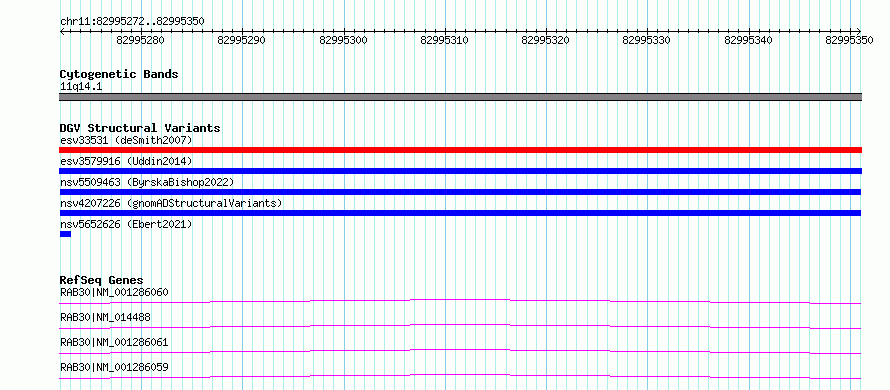This screenshot has height=390, width=890.
Task: Click the esv3579916 (Uddin2014) label
Action: pyautogui.click(x=126, y=162)
